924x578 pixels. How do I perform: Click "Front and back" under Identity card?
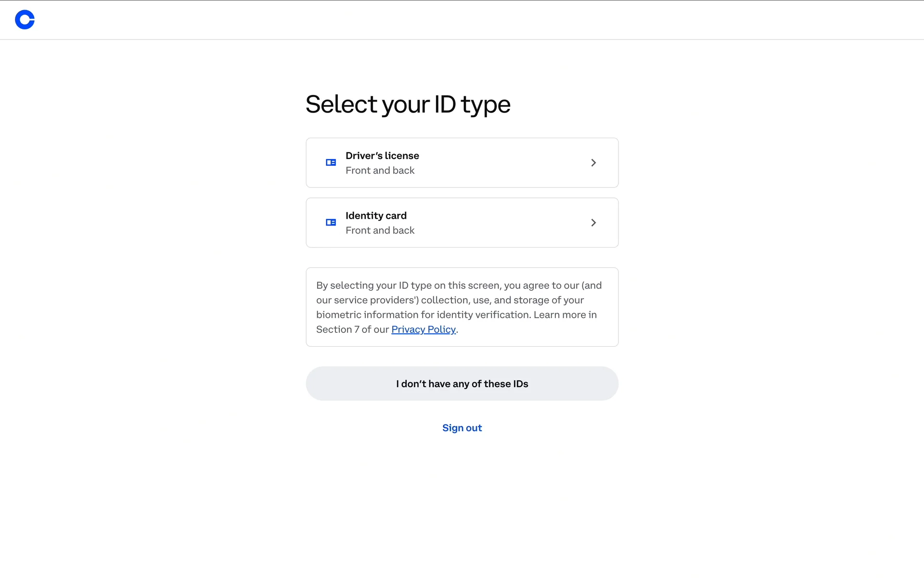click(x=380, y=230)
